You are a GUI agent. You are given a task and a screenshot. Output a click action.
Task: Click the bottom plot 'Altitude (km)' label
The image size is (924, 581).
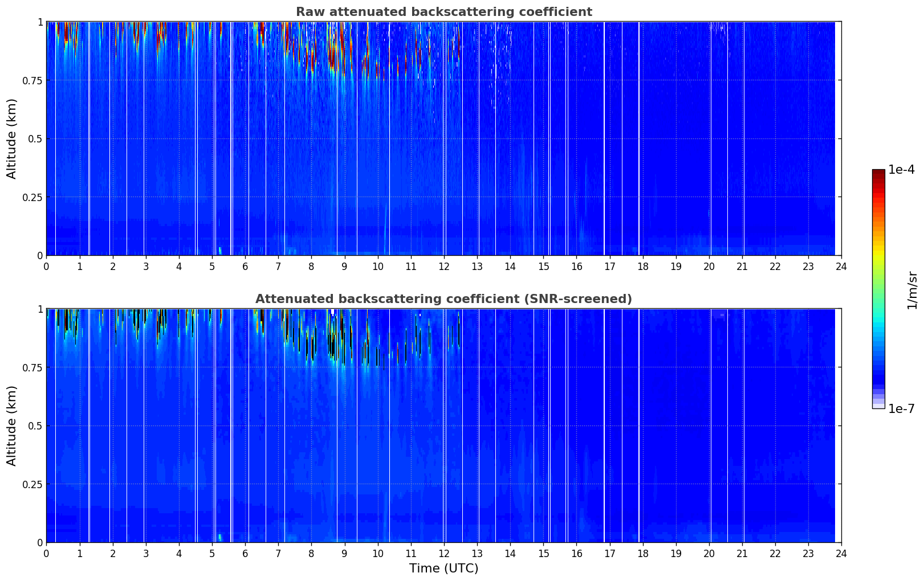tap(12, 425)
